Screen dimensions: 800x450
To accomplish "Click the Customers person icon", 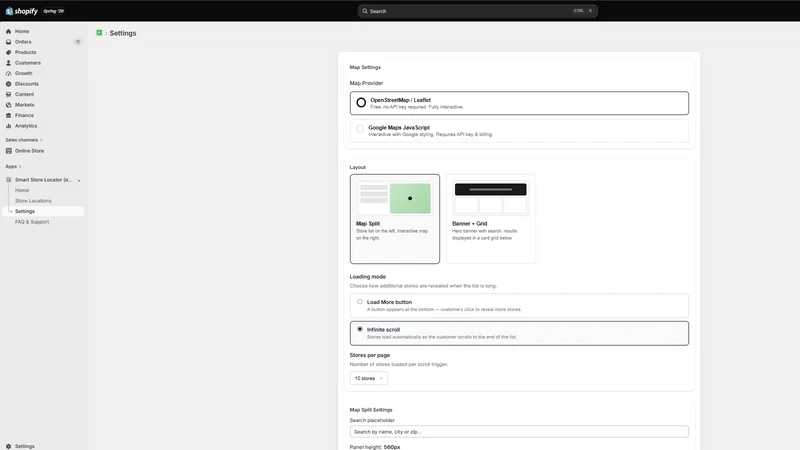I will pos(8,63).
